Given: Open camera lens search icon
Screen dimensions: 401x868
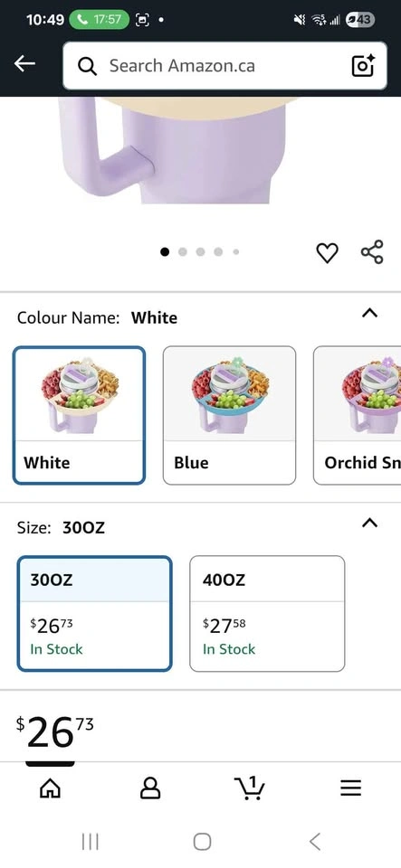Looking at the screenshot, I should tap(363, 66).
